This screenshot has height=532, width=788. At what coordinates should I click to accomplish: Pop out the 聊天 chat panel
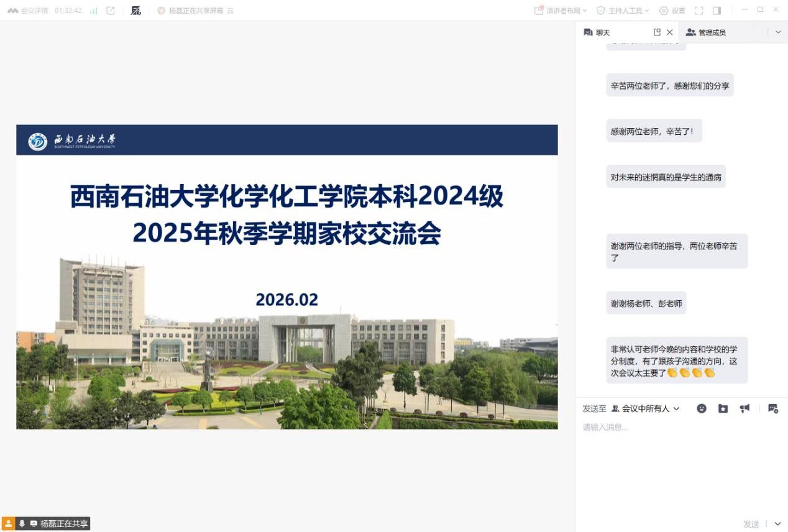click(657, 32)
